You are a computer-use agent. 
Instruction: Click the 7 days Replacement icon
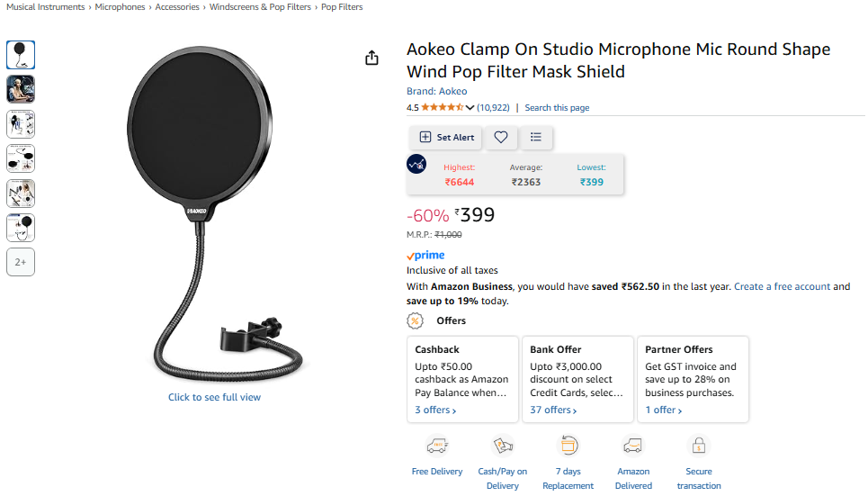tap(568, 445)
